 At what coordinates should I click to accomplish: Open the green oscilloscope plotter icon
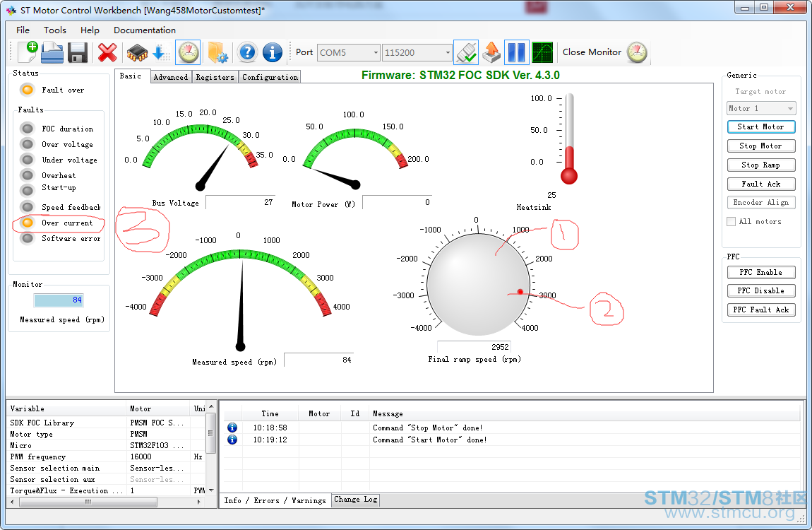click(x=542, y=52)
